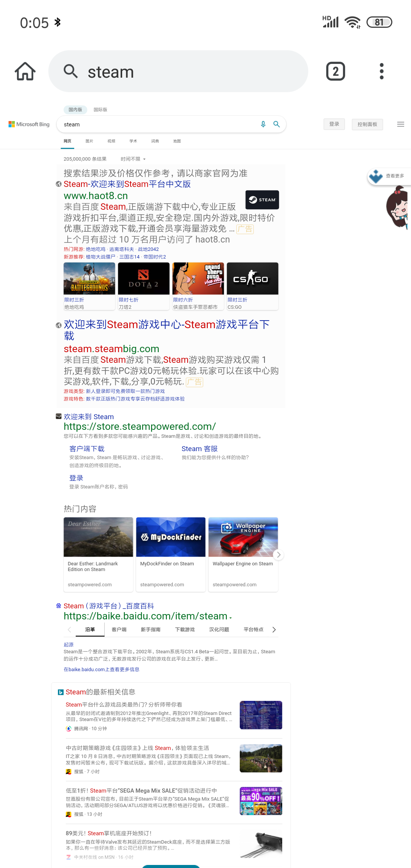Open the 词典 tab
Image resolution: width=411 pixels, height=868 pixels.
pos(155,141)
